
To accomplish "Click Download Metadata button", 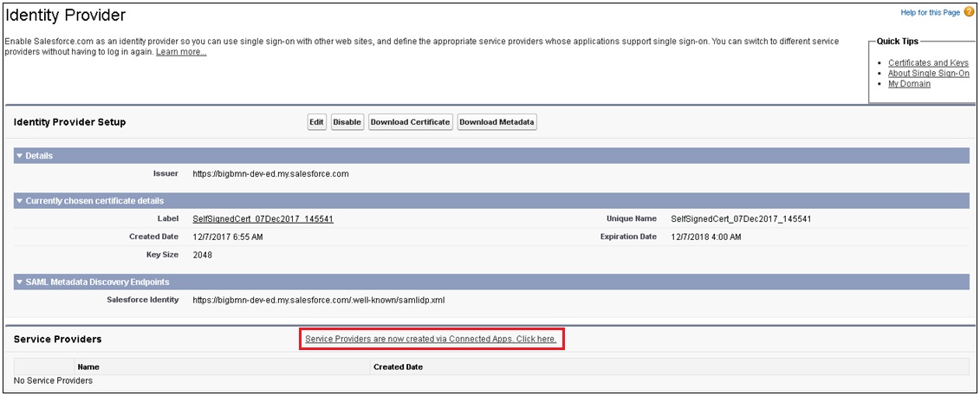I will pos(496,122).
